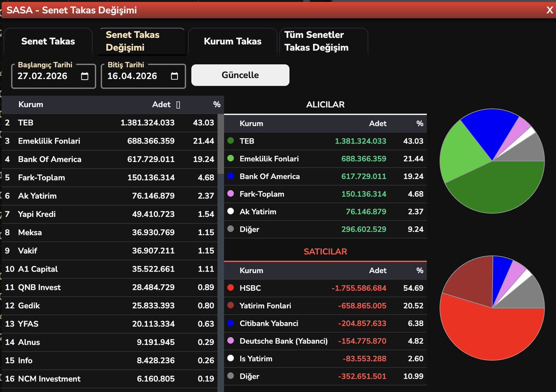Select the Alnus row
Screen dimensions: 556x392
click(x=110, y=342)
